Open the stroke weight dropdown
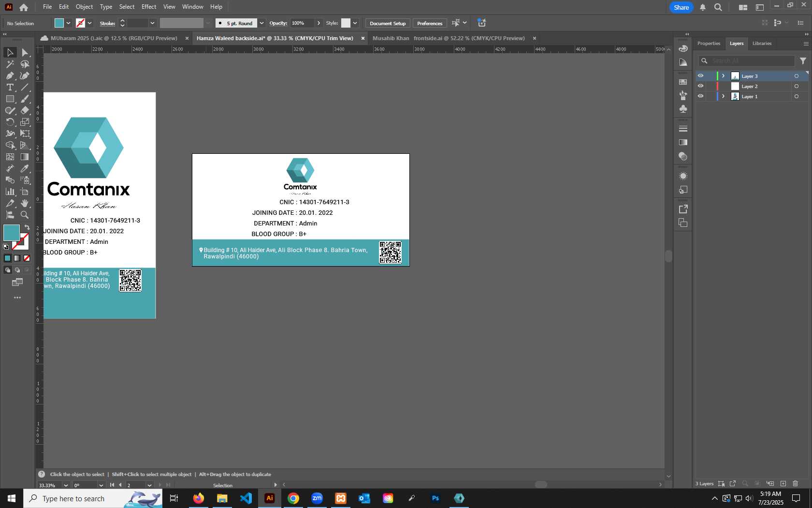This screenshot has width=812, height=508. coord(152,23)
